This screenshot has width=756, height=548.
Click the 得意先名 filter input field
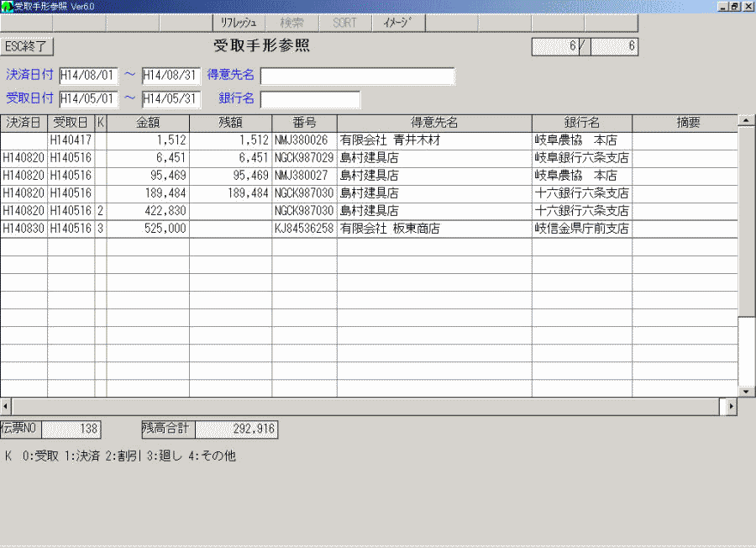click(357, 76)
